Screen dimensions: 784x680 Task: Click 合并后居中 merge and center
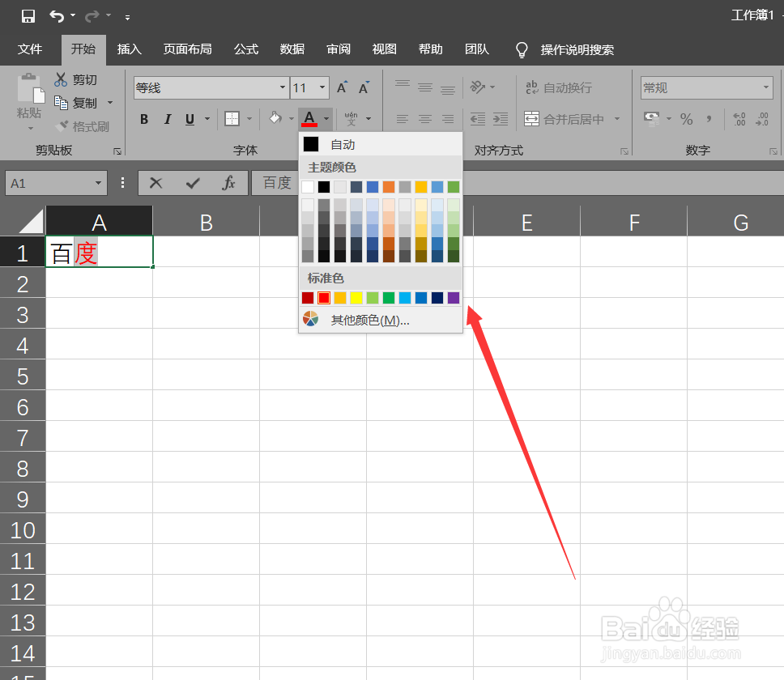coord(565,119)
